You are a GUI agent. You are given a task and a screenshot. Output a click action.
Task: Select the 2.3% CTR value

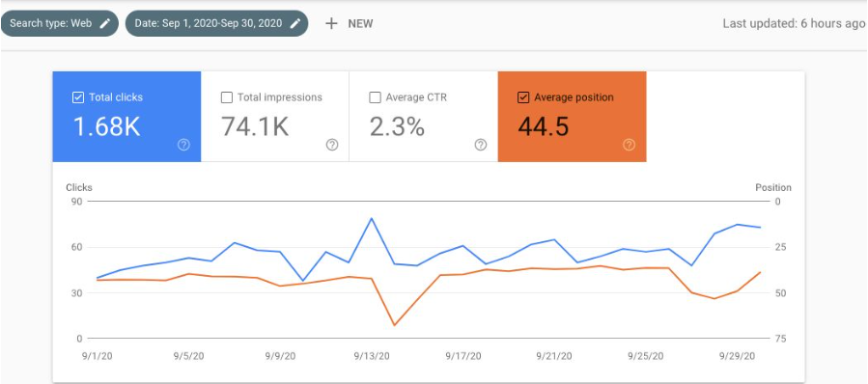pyautogui.click(x=397, y=126)
